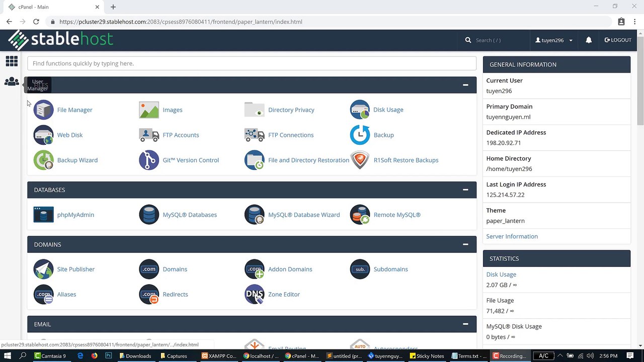Open the Images tool icon
Image resolution: width=644 pixels, height=362 pixels.
coord(149,110)
